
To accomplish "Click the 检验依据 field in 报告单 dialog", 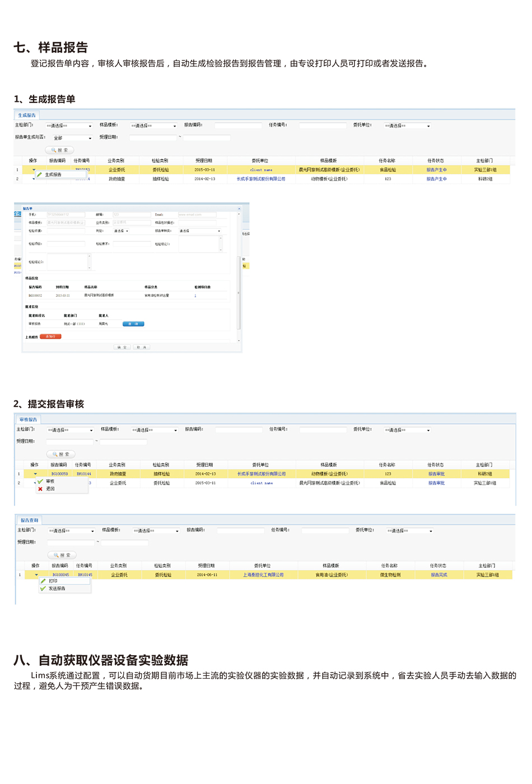I will point(66,231).
